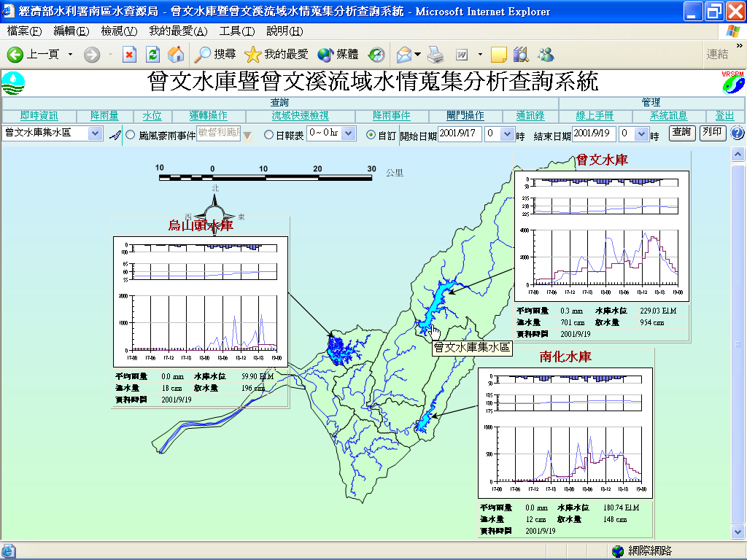This screenshot has width=747, height=560.
Task: Open the 閘門操作 link
Action: 465,116
